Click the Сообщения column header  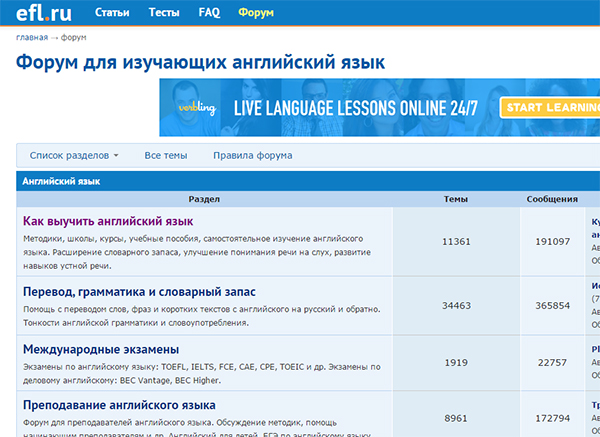pos(552,199)
